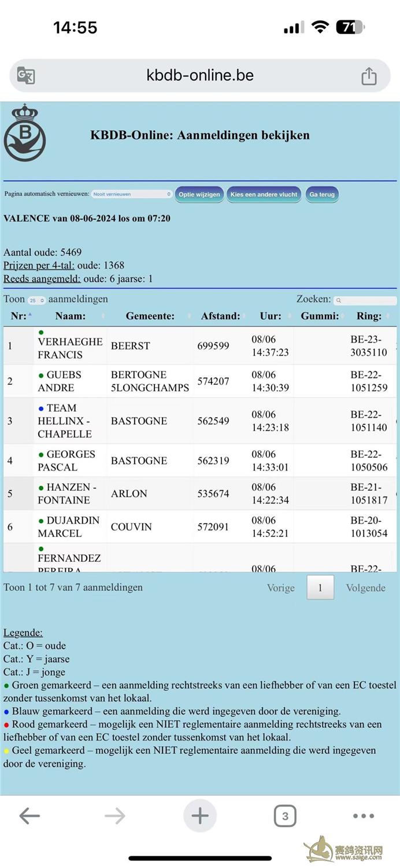The height and width of the screenshot is (868, 400).
Task: Sort table by 'Nr:' column
Action: pyautogui.click(x=18, y=316)
